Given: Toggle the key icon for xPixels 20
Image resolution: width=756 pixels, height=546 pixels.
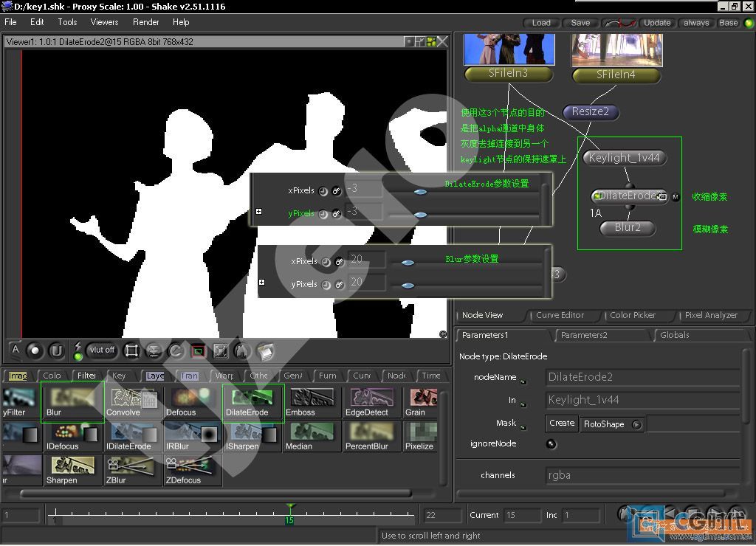Looking at the screenshot, I should click(x=340, y=262).
